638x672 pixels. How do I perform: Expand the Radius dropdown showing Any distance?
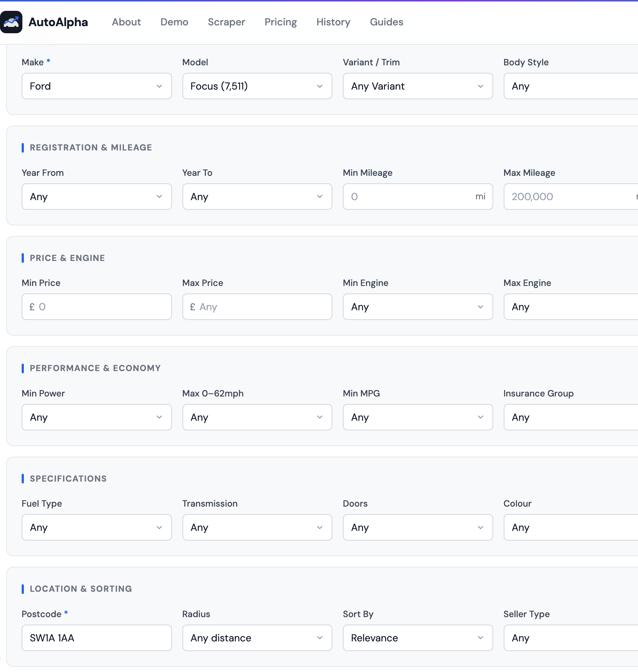[257, 638]
